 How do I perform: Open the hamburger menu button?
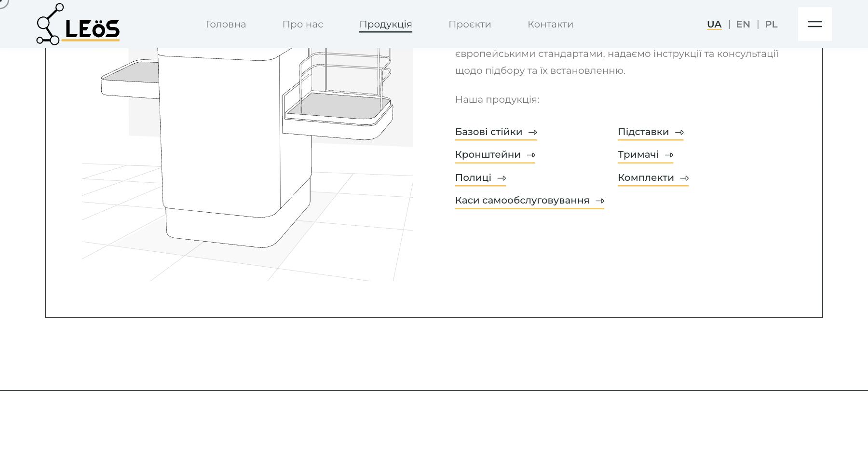(x=814, y=24)
